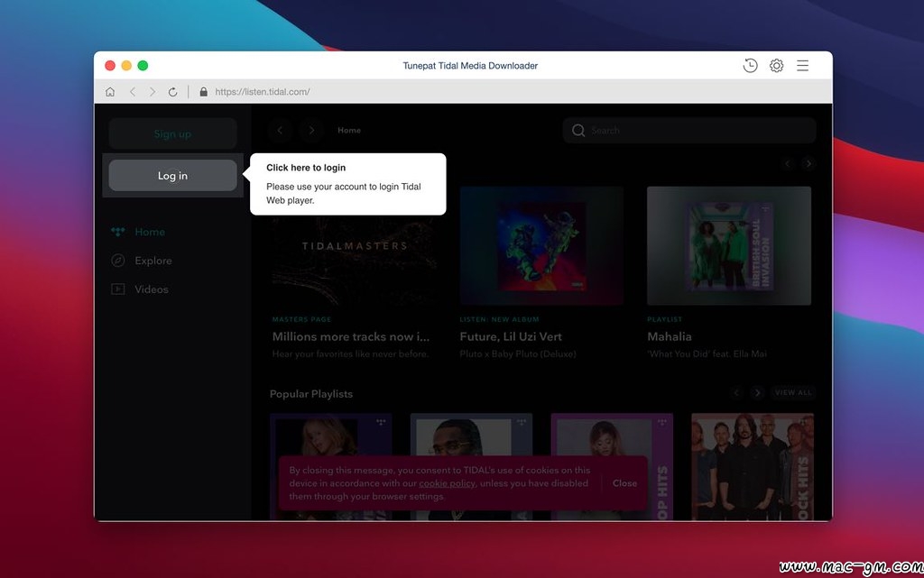The width and height of the screenshot is (924, 578).
Task: Show next featured items carousel arrow
Action: coord(808,163)
